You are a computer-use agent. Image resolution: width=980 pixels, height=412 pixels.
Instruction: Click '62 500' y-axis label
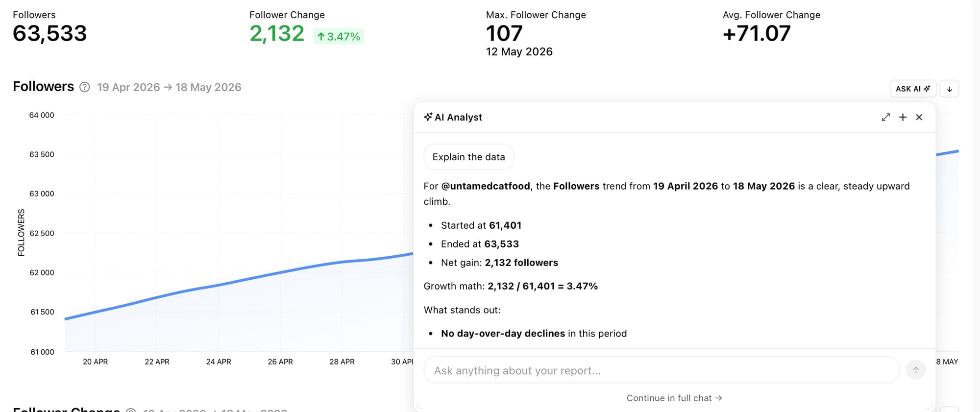42,233
